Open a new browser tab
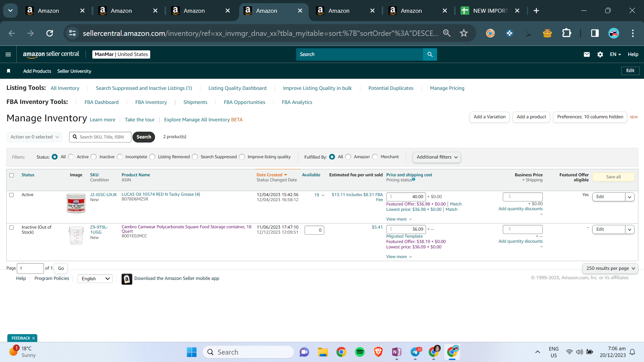 536,11
